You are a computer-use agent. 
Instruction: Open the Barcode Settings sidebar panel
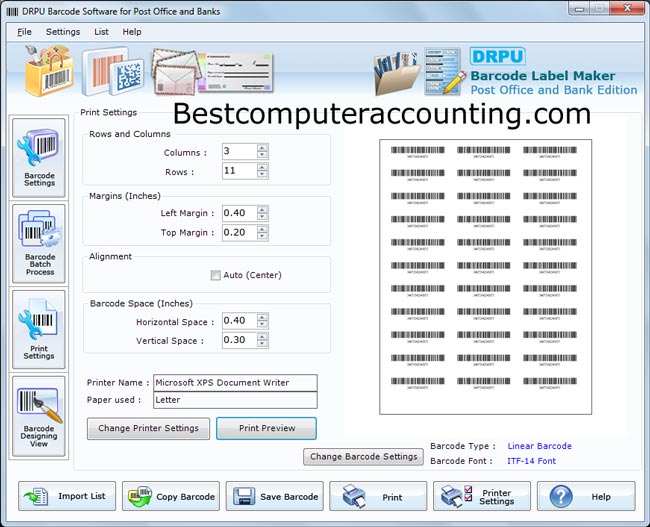(39, 158)
